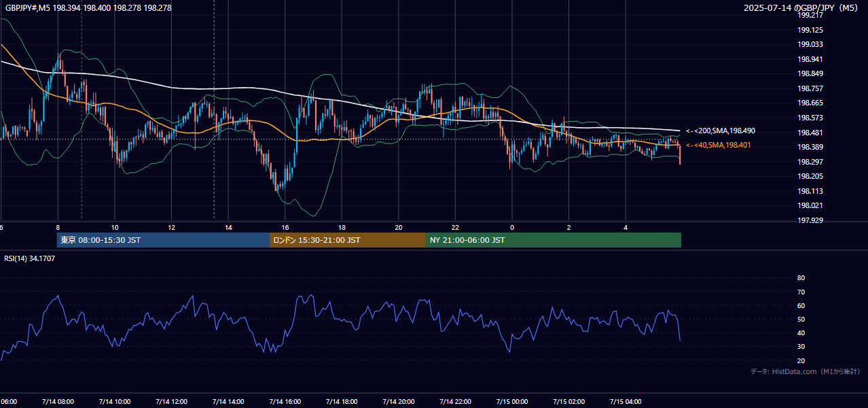Click the RSI(14) 34.1707 indicator label
The width and height of the screenshot is (868, 408).
pyautogui.click(x=30, y=258)
